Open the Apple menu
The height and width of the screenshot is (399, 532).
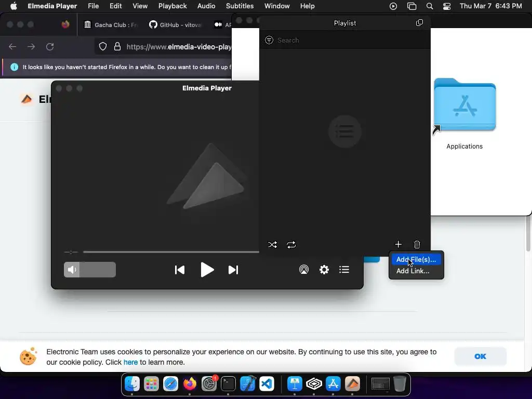point(14,6)
